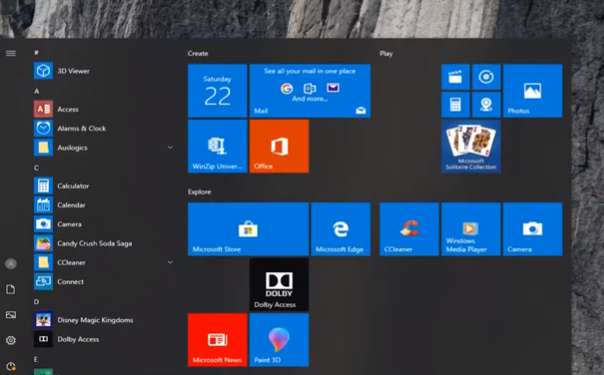The height and width of the screenshot is (375, 604).
Task: Click the Create group heading
Action: (198, 54)
